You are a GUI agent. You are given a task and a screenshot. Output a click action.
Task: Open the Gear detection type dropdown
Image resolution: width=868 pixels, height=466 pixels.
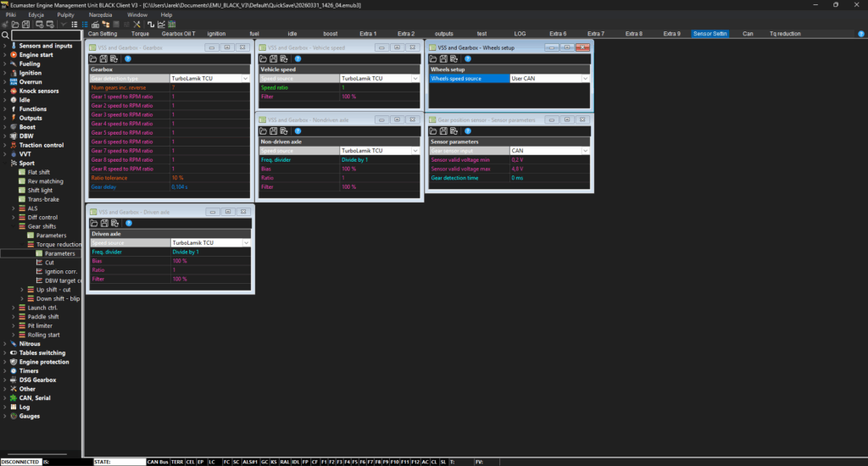[x=248, y=78]
